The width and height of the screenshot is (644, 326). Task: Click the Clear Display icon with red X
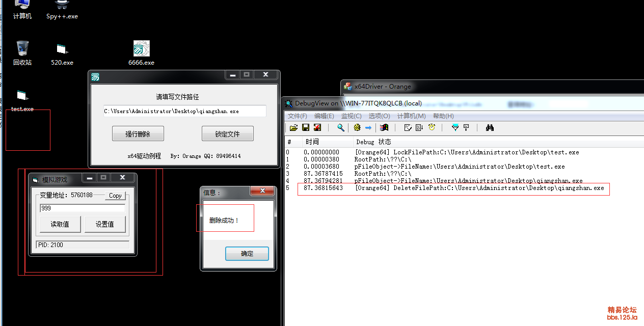tap(317, 127)
